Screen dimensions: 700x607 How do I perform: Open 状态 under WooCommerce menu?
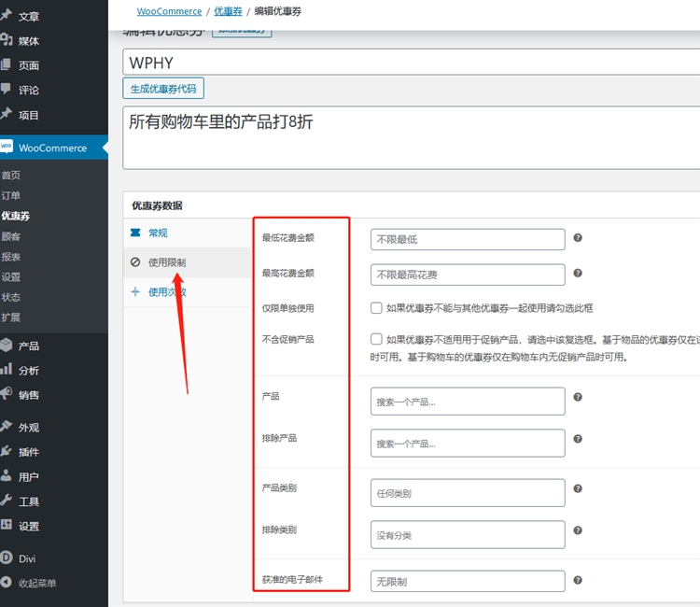10,297
